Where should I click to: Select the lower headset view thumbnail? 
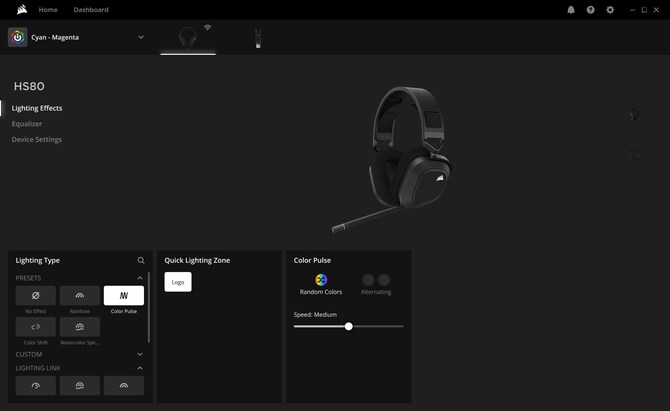[x=634, y=153]
